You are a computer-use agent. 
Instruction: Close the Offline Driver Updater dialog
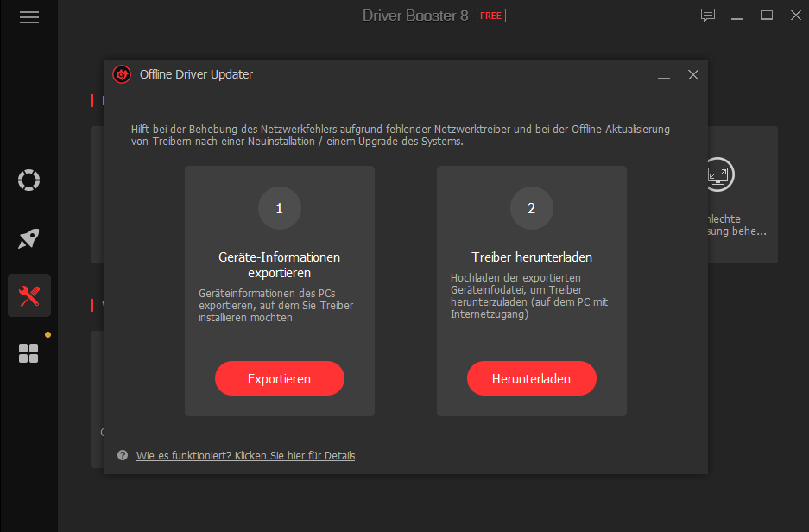point(693,75)
